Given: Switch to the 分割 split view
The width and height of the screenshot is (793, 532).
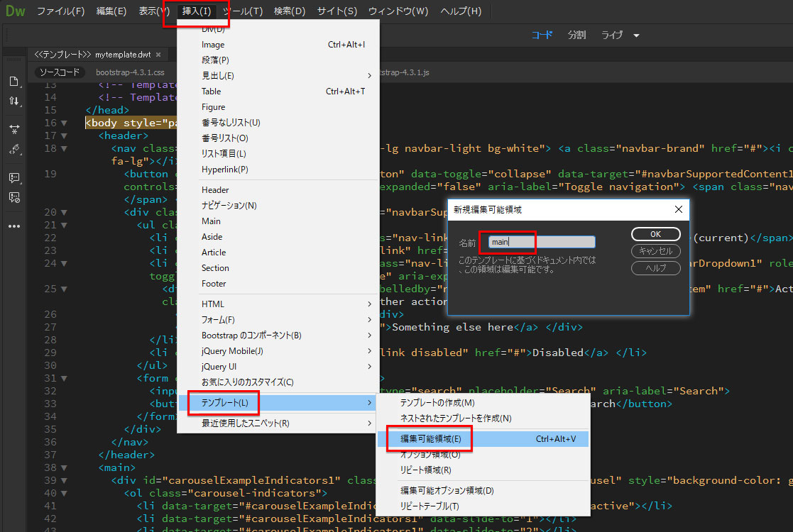Looking at the screenshot, I should (576, 35).
